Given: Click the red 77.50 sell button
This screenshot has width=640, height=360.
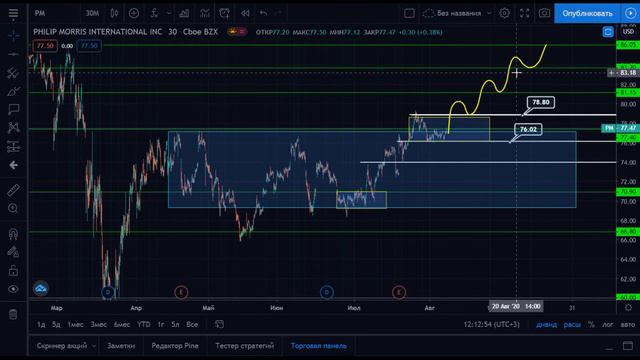Looking at the screenshot, I should 45,46.
